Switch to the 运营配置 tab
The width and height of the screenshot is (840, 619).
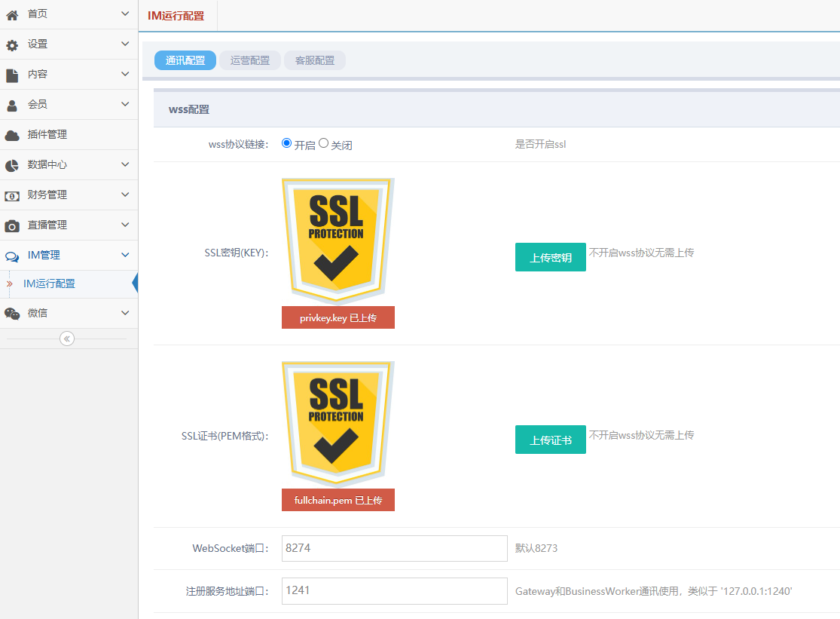coord(250,60)
